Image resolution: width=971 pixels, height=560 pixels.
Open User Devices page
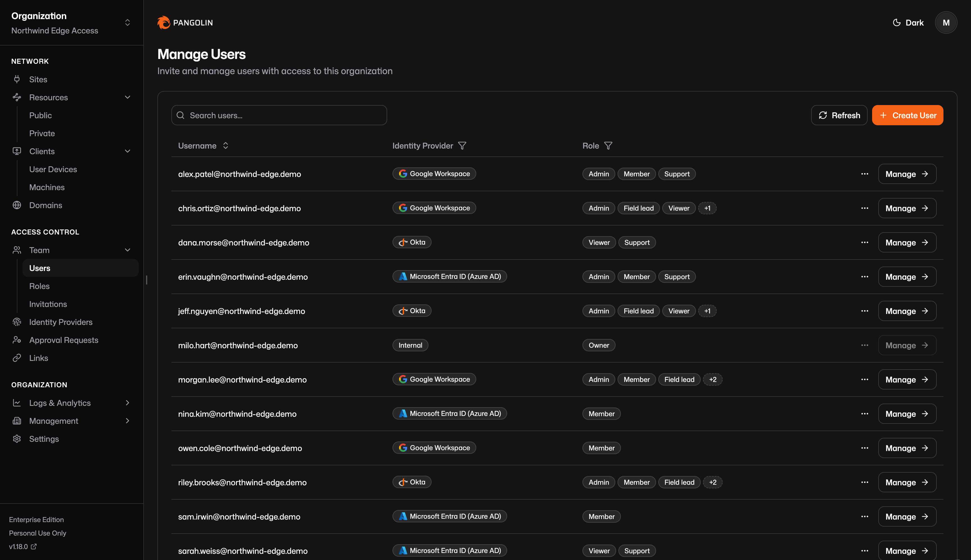click(x=53, y=169)
